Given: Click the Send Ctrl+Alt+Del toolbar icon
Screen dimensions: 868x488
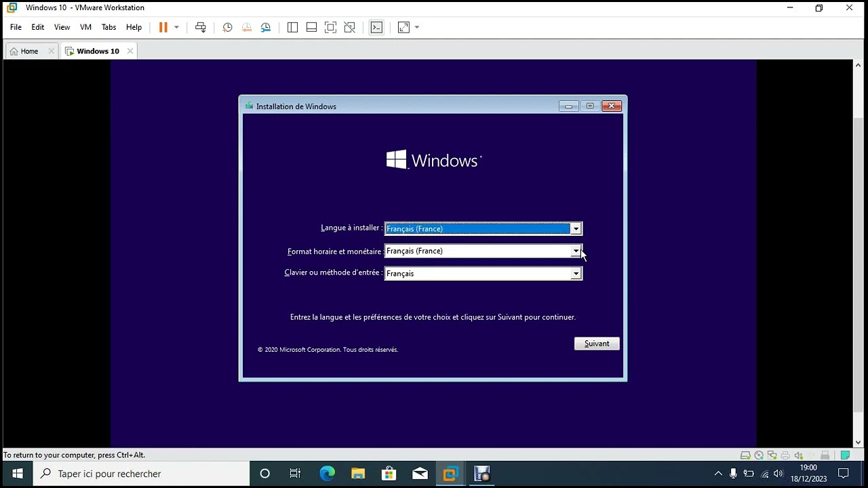Looking at the screenshot, I should pyautogui.click(x=201, y=27).
